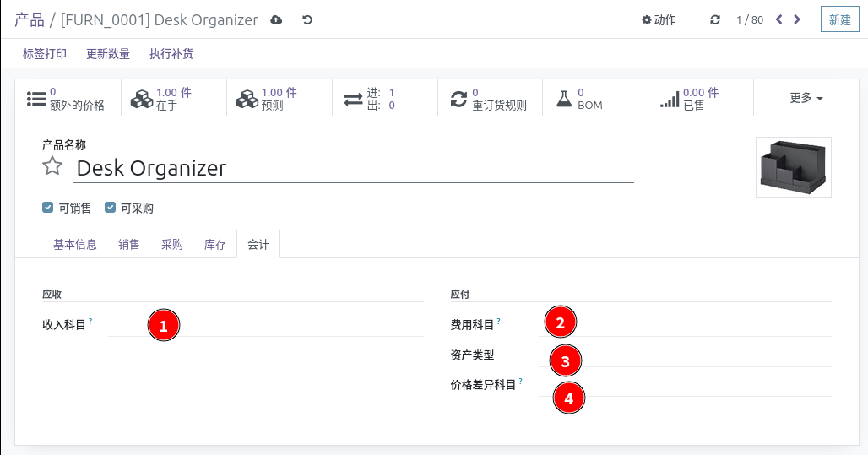Image resolution: width=868 pixels, height=455 pixels.
Task: Open the 动作 gear menu
Action: click(x=659, y=20)
